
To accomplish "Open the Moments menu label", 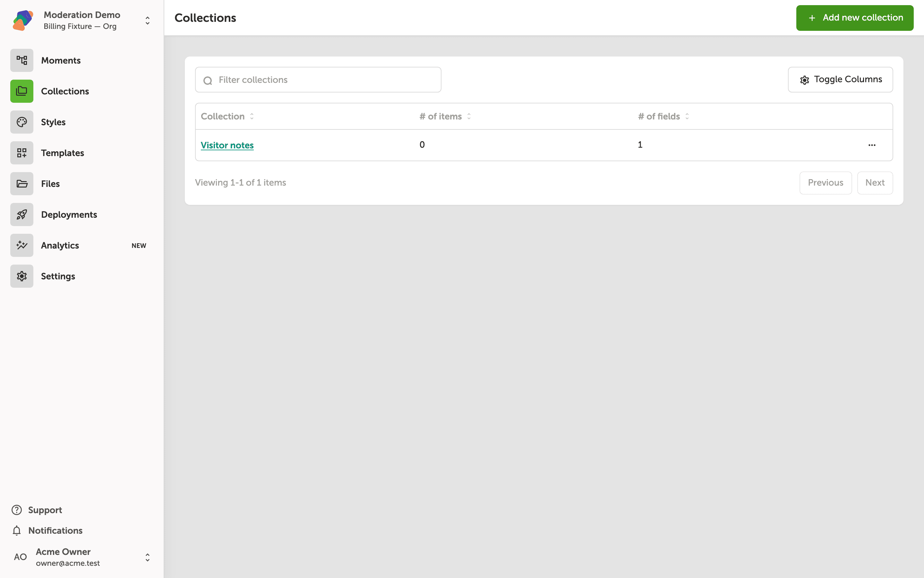I will pyautogui.click(x=61, y=60).
